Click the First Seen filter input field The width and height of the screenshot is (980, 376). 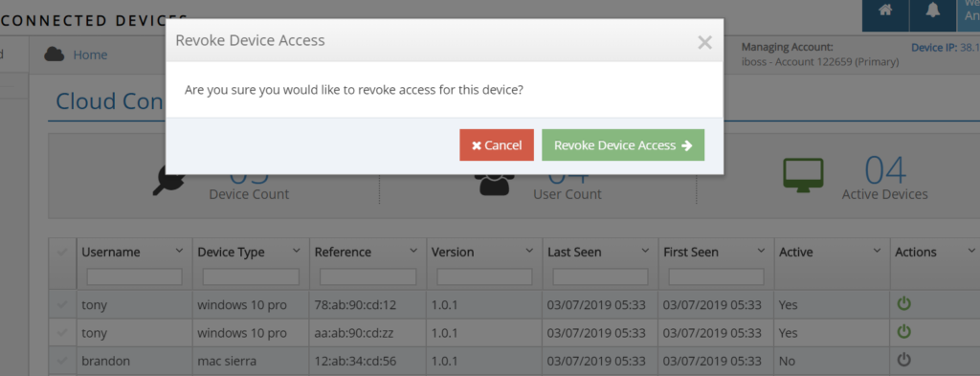pyautogui.click(x=716, y=276)
